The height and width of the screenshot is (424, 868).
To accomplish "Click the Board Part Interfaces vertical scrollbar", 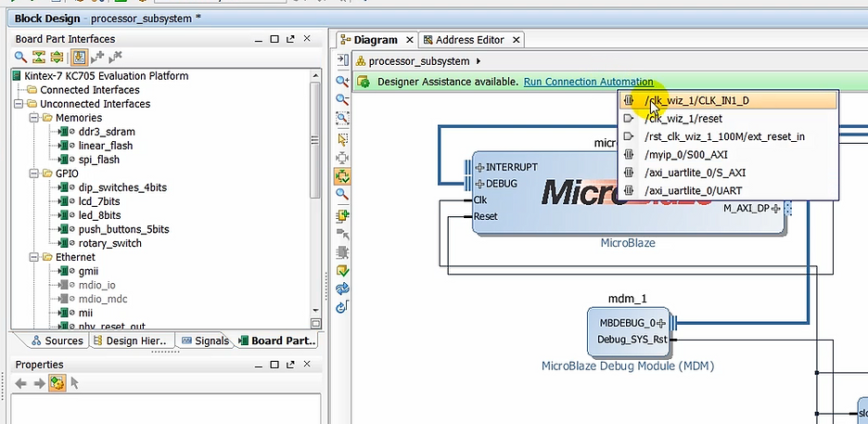I will point(315,139).
